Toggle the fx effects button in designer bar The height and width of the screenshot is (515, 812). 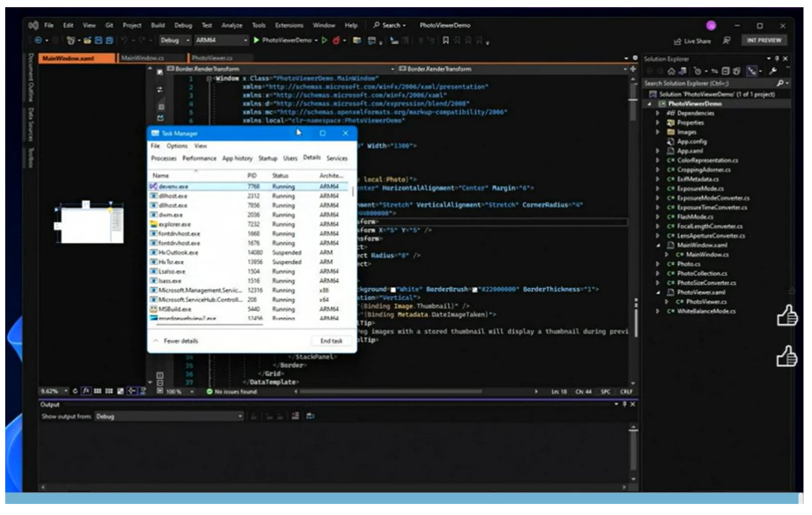click(x=85, y=391)
